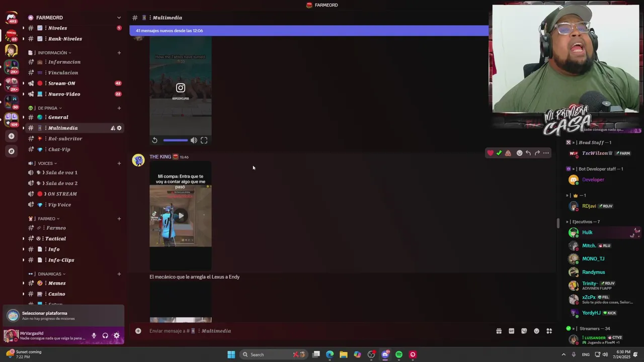644x362 pixels.
Task: React with the poop emoji
Action: [x=508, y=153]
